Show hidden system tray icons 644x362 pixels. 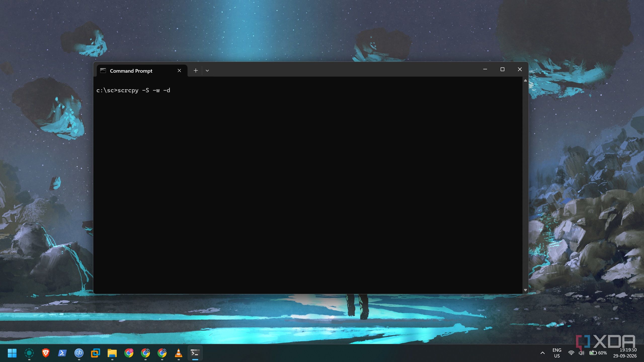[x=543, y=353]
